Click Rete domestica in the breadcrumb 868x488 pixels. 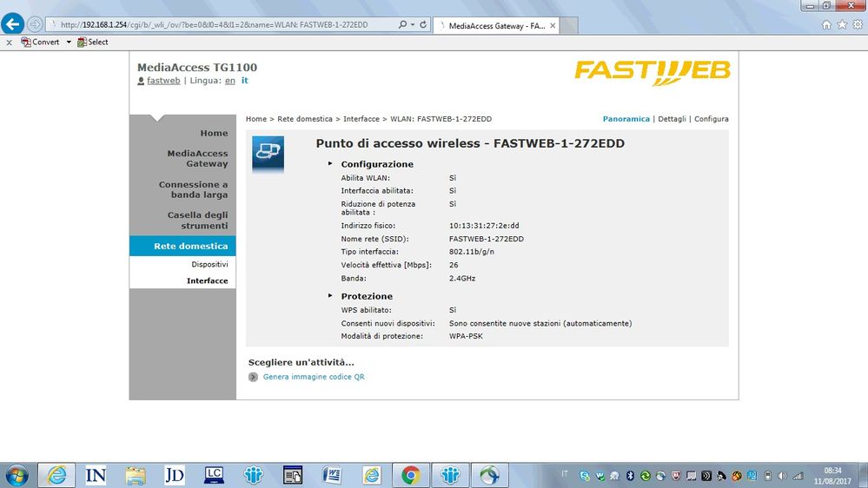pos(305,119)
